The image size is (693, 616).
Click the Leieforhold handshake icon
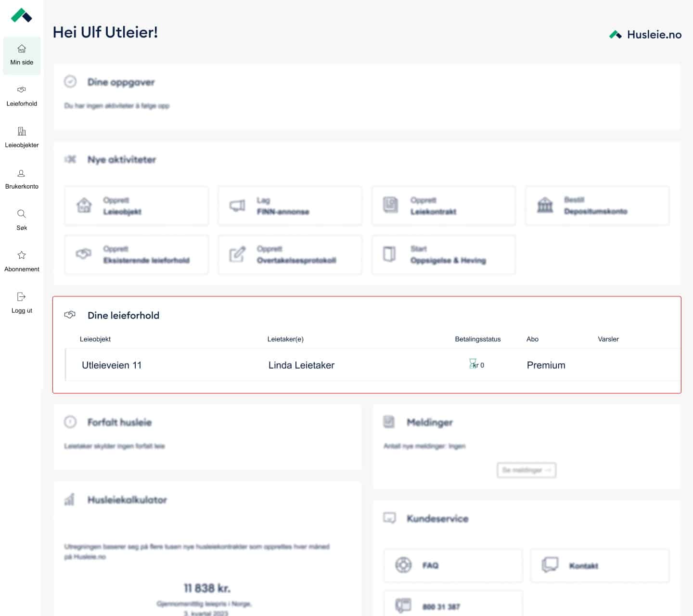(x=22, y=90)
